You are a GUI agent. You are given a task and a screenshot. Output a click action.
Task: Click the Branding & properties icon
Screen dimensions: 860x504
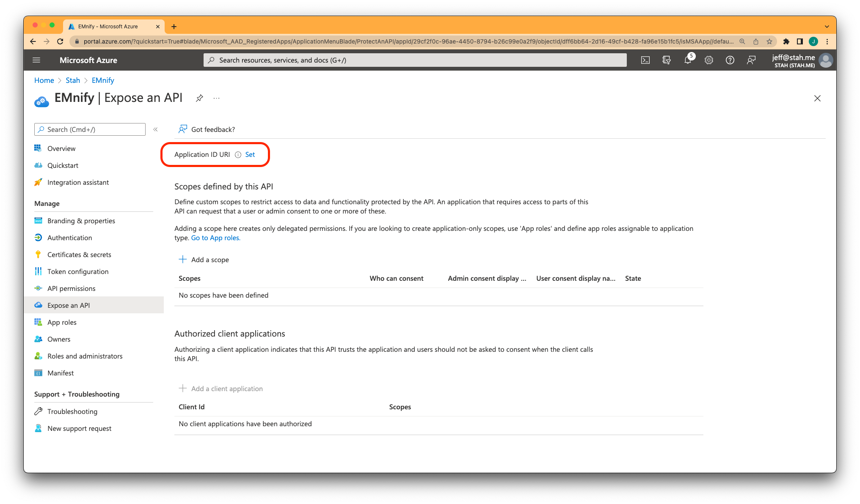click(x=39, y=221)
